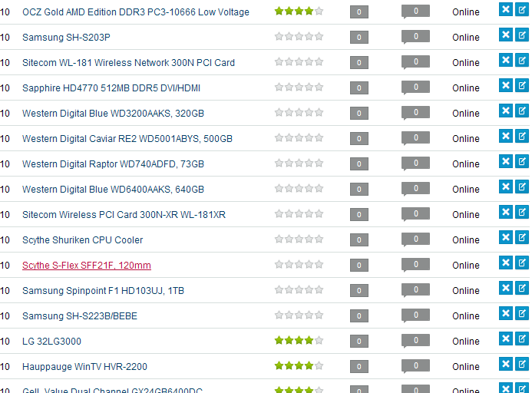The height and width of the screenshot is (393, 532).
Task: Delete the WD6400AAKS 640GB row
Action: 506,187
